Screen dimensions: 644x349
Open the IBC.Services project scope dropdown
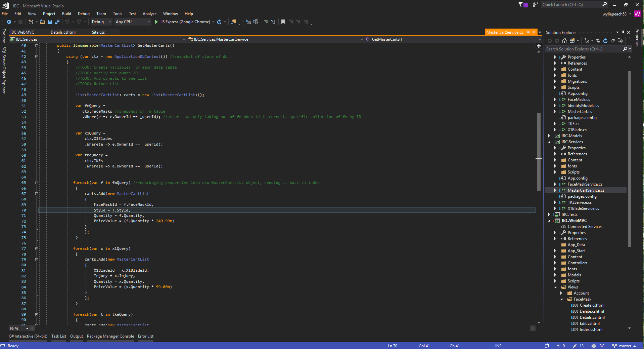tap(98, 39)
